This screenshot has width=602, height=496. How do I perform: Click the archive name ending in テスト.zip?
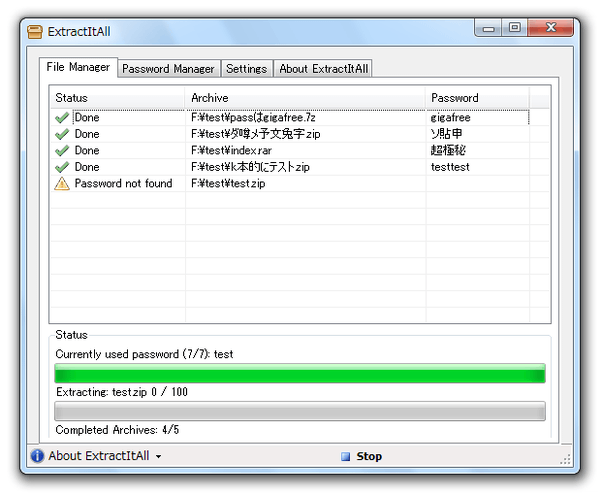click(x=250, y=167)
